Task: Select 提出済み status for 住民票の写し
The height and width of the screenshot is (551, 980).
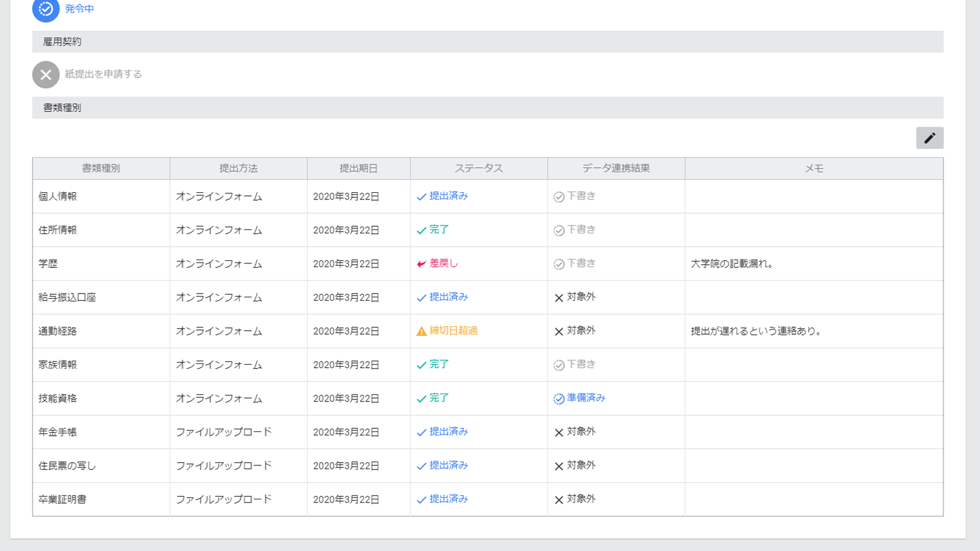Action: pos(448,465)
